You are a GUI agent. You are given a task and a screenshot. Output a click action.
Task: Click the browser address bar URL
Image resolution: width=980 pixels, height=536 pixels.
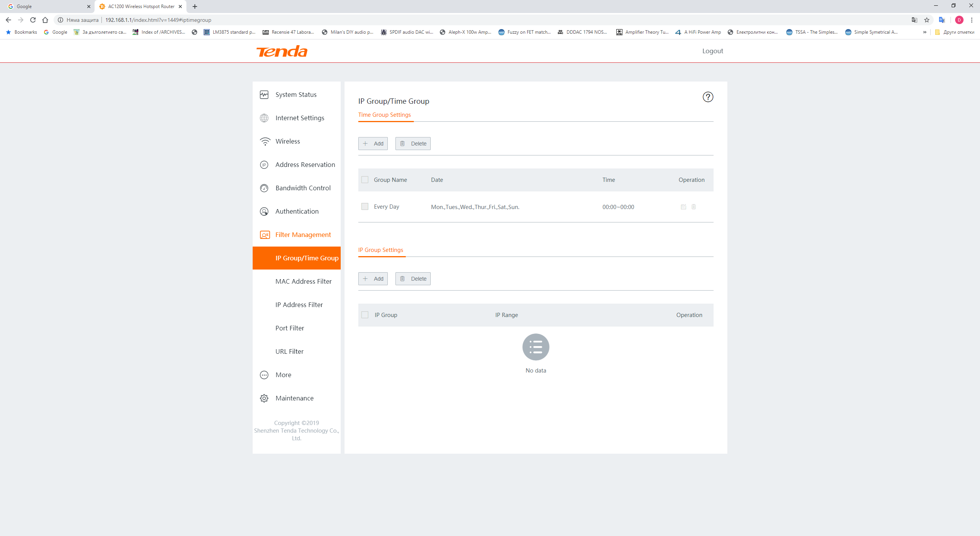158,20
